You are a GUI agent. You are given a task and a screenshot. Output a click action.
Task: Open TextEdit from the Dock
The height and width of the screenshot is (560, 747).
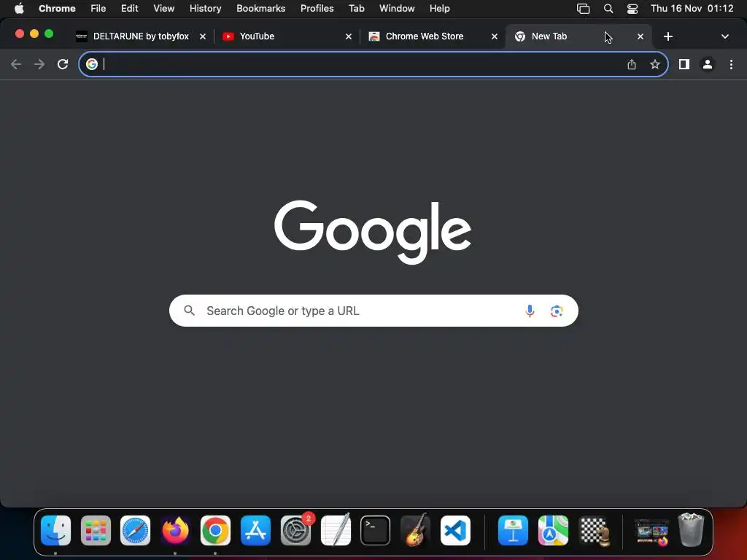336,530
